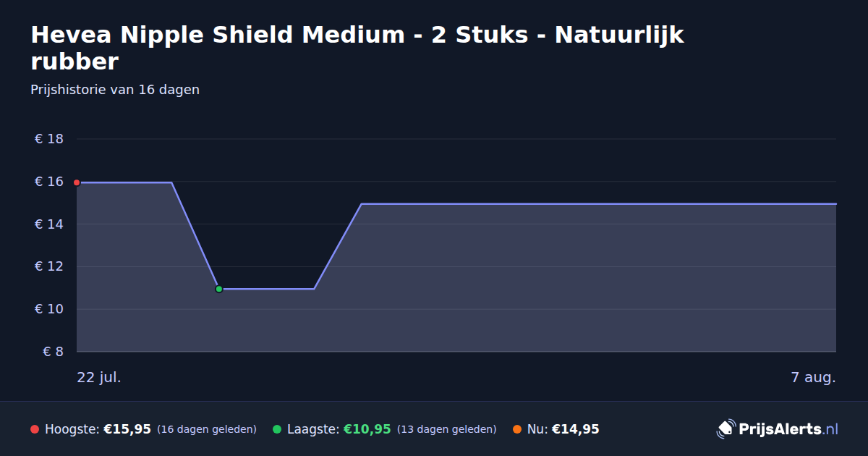Select the € 8 axis label
This screenshot has width=868, height=456.
point(54,352)
